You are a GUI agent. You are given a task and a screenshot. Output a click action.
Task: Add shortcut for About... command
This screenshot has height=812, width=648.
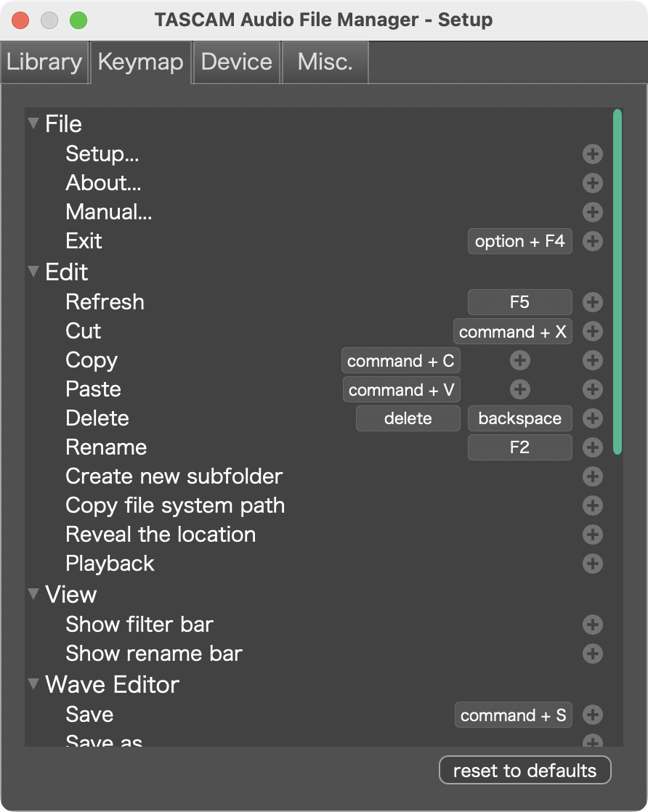tap(593, 183)
